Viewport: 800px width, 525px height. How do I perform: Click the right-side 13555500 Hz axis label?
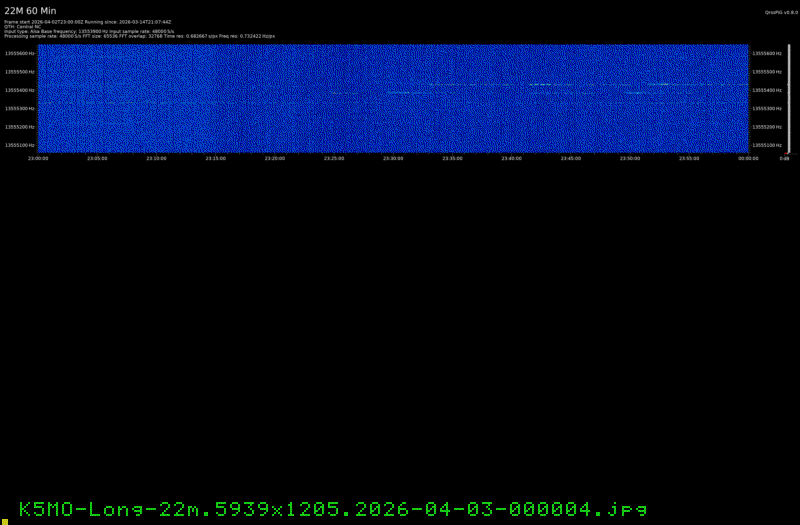[x=766, y=72]
